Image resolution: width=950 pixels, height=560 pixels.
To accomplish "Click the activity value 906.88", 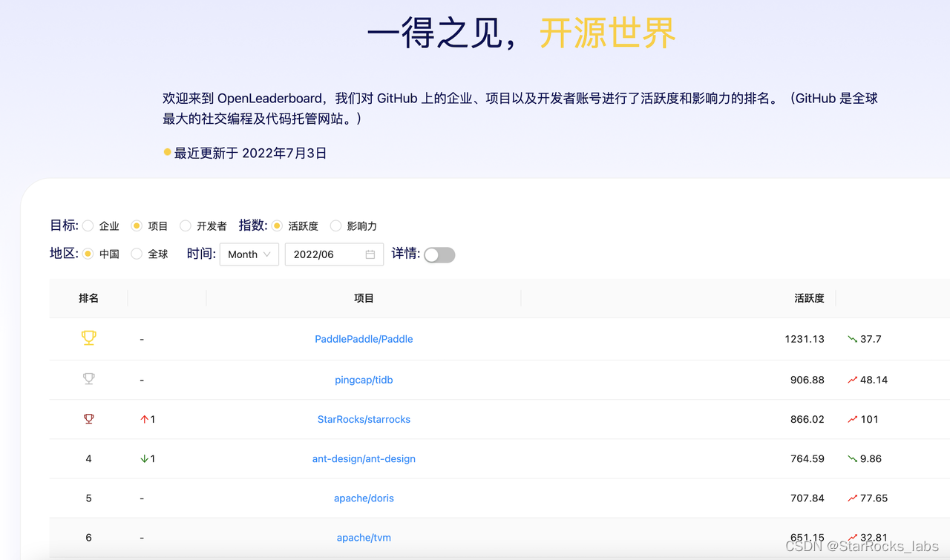I will (807, 380).
